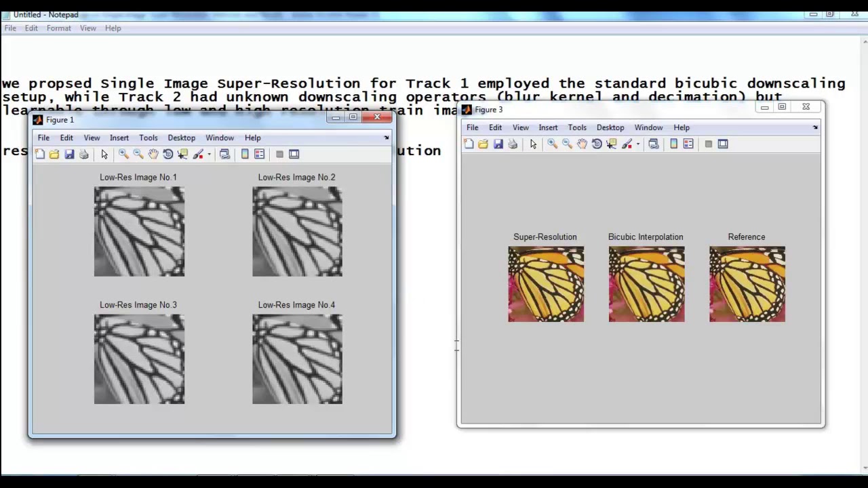
Task: Select Brush data tool in Figure 3
Action: point(627,144)
